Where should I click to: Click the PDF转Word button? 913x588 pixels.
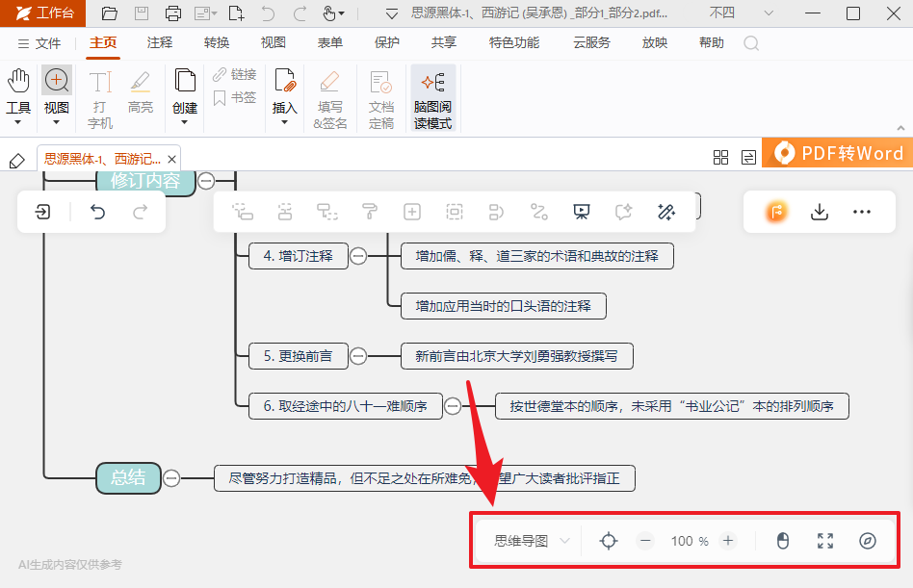pos(840,152)
